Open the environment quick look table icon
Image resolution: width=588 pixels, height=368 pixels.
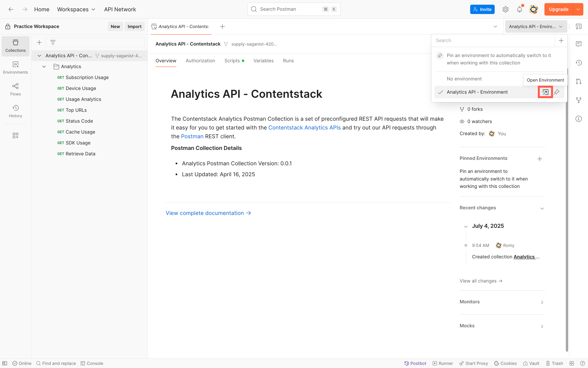[578, 26]
